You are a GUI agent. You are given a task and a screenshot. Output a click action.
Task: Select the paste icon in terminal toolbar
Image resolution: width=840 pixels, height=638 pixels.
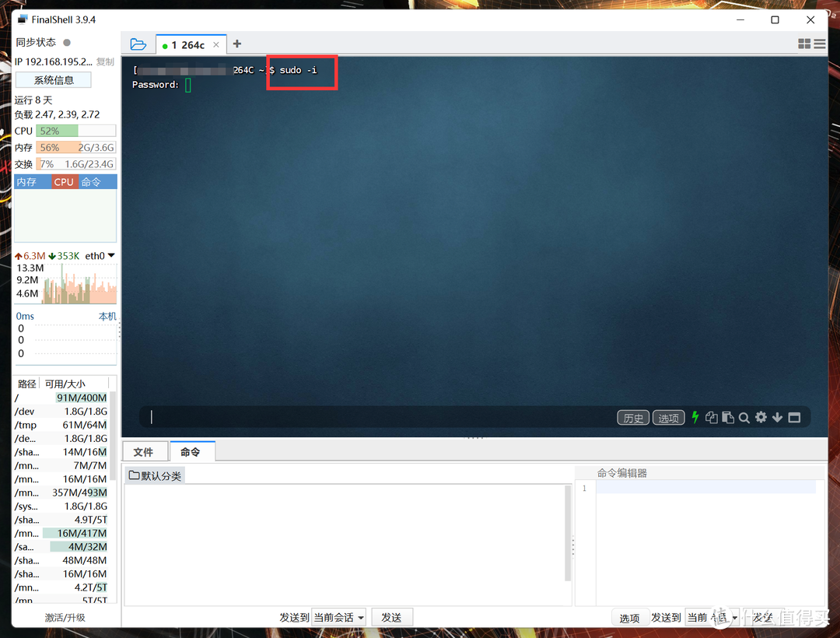pos(727,417)
